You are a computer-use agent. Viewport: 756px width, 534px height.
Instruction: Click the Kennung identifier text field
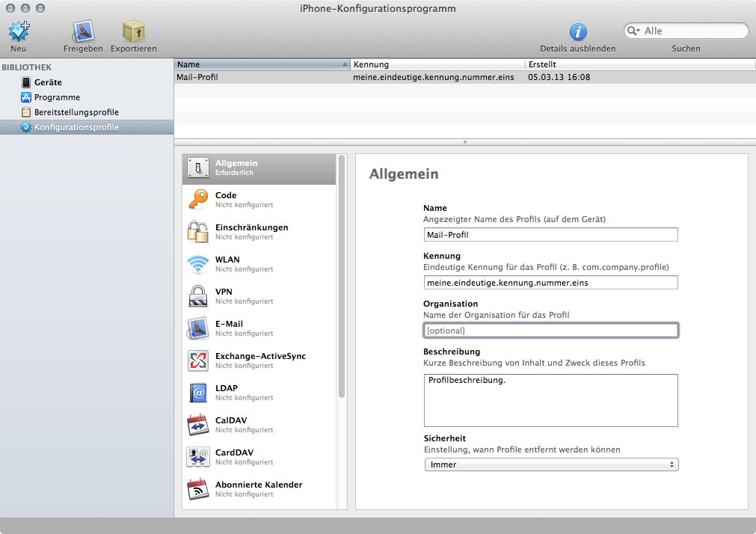click(x=550, y=283)
